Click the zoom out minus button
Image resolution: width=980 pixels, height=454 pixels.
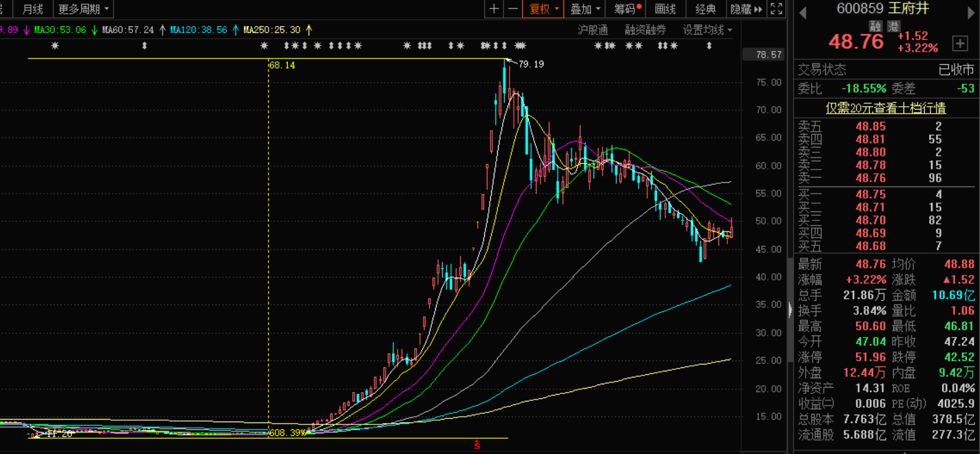pyautogui.click(x=512, y=9)
